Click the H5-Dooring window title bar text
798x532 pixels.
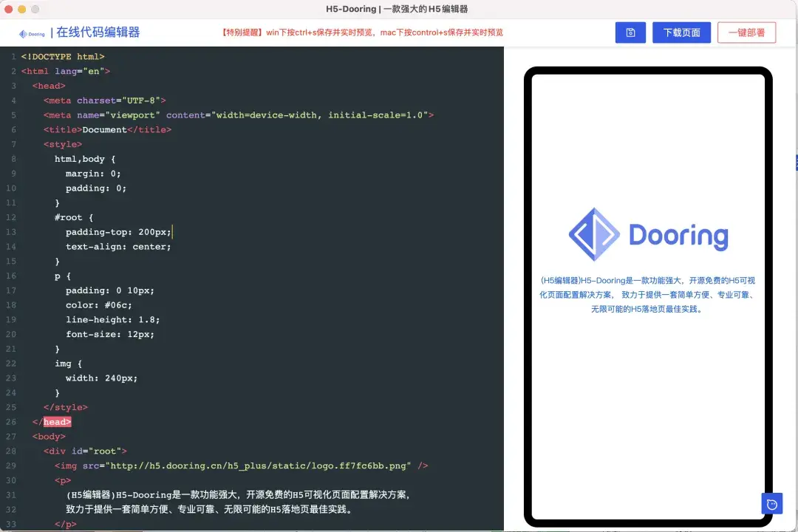click(x=399, y=9)
